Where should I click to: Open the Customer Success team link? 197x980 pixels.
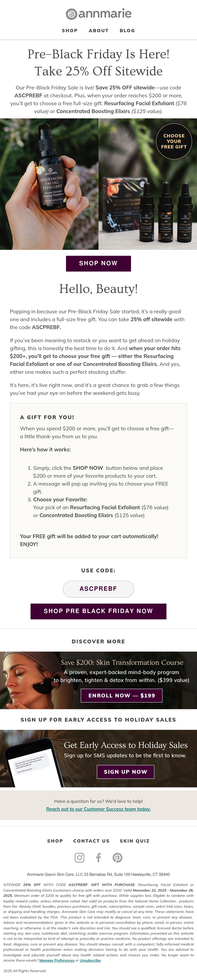click(x=98, y=809)
